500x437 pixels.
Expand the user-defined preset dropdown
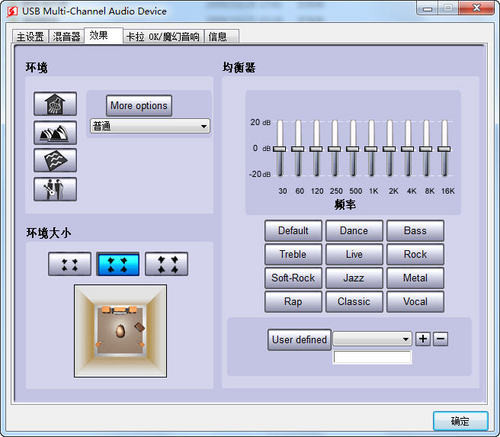[x=372, y=339]
